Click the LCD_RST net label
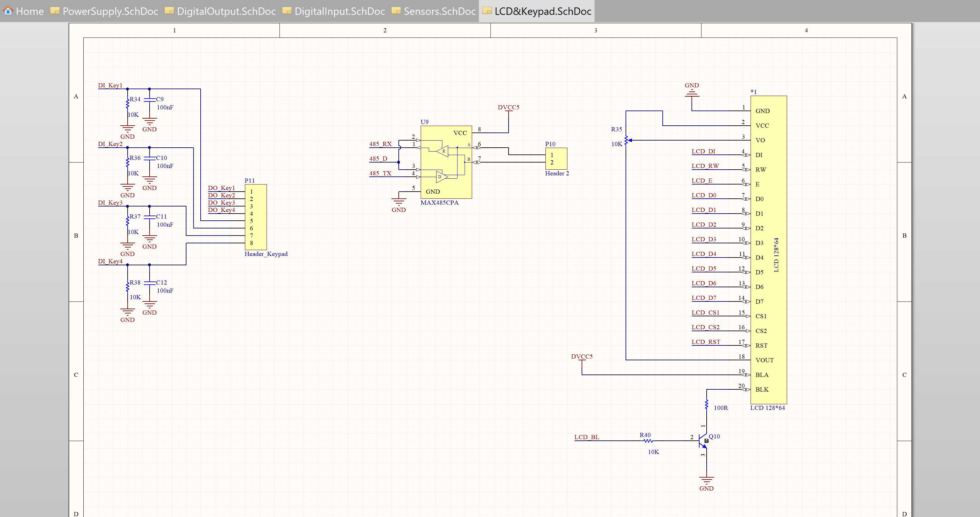Viewport: 980px width, 517px height. (x=706, y=342)
